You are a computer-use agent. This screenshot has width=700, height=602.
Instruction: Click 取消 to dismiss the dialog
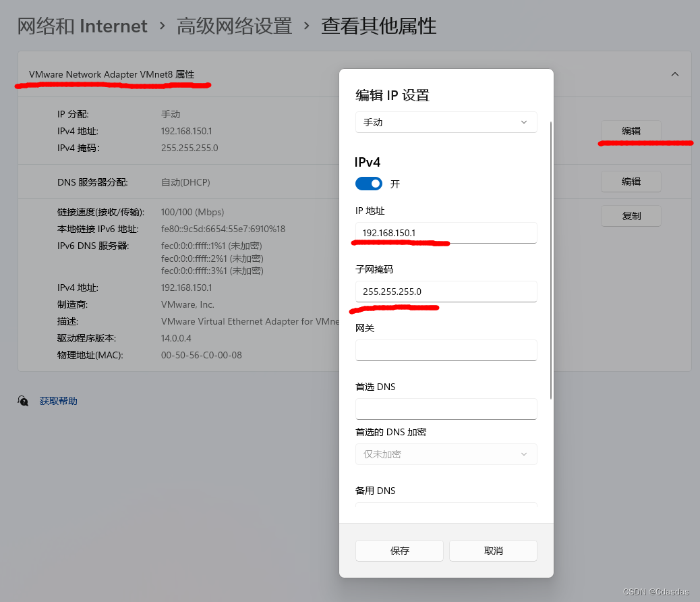click(493, 551)
